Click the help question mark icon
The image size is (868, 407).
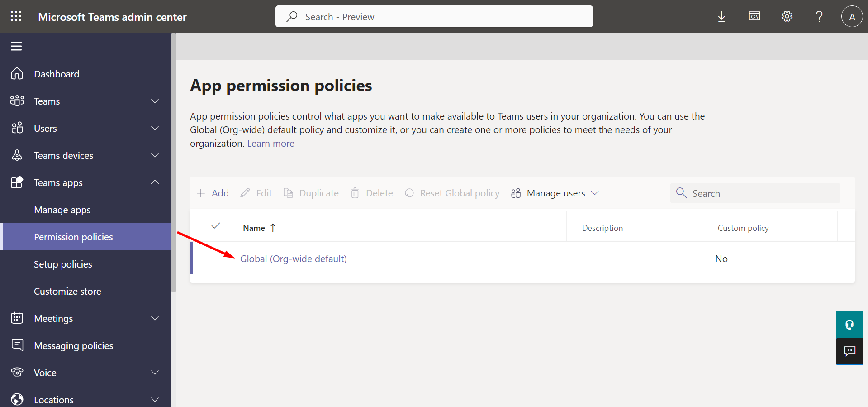pyautogui.click(x=819, y=17)
